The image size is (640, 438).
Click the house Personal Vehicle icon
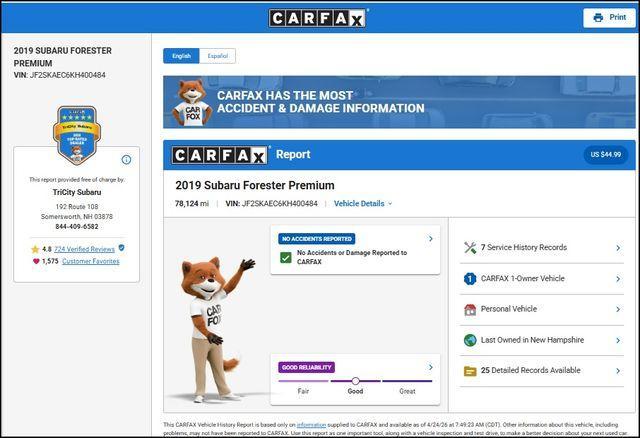coord(470,309)
